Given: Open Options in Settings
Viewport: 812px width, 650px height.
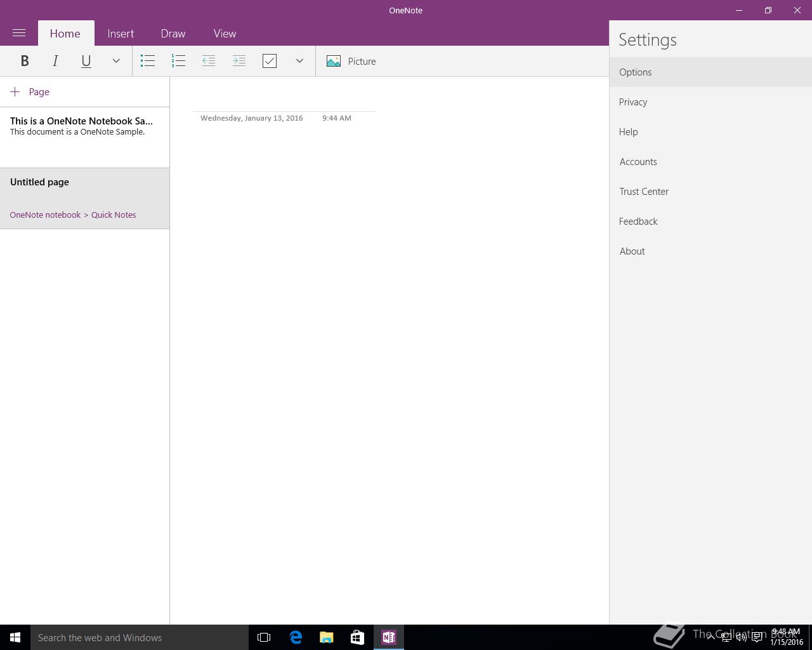Looking at the screenshot, I should [710, 72].
